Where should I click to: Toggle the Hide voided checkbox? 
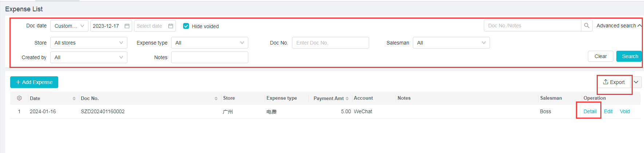click(186, 26)
